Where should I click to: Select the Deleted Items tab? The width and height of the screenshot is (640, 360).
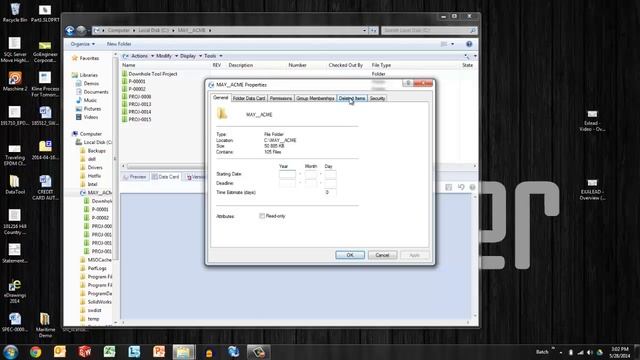coord(352,98)
